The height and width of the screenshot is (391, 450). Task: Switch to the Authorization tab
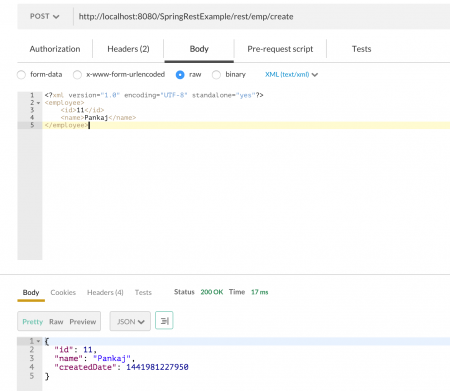click(55, 49)
